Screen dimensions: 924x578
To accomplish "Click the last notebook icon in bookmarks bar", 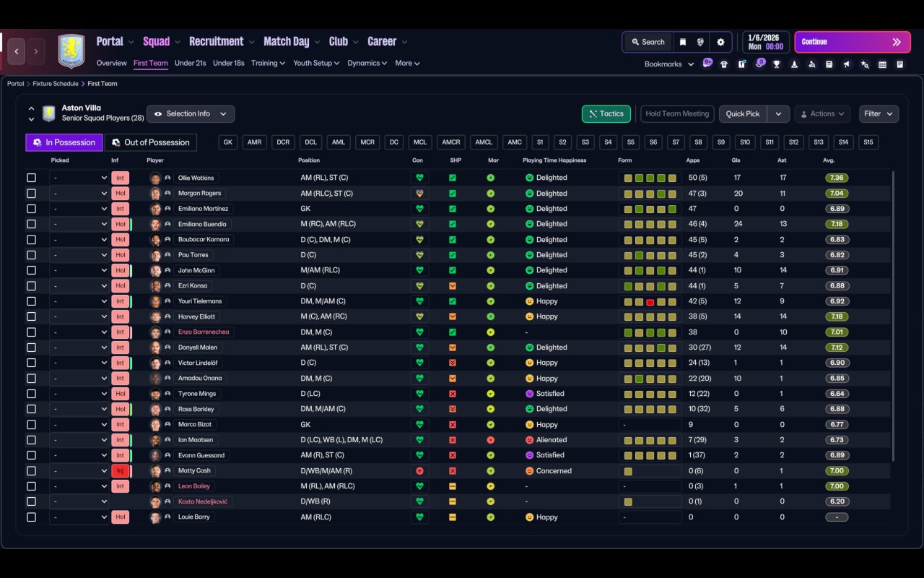I will (x=900, y=64).
